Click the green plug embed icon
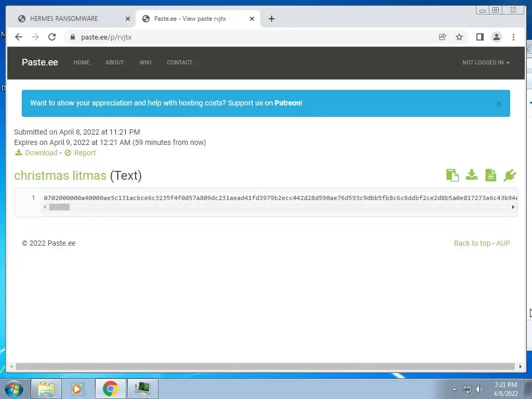The width and height of the screenshot is (532, 399). pos(510,175)
